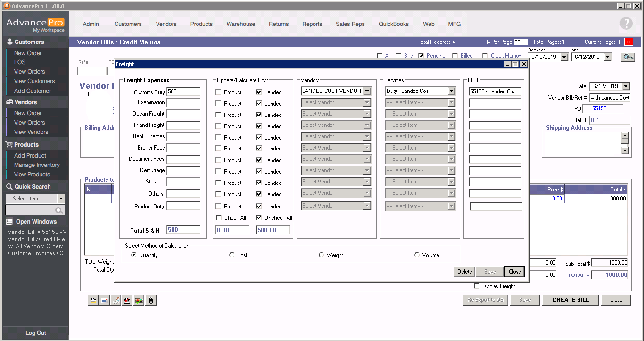Enable Product checkbox for Customs Duty row
This screenshot has width=644, height=341.
219,92
